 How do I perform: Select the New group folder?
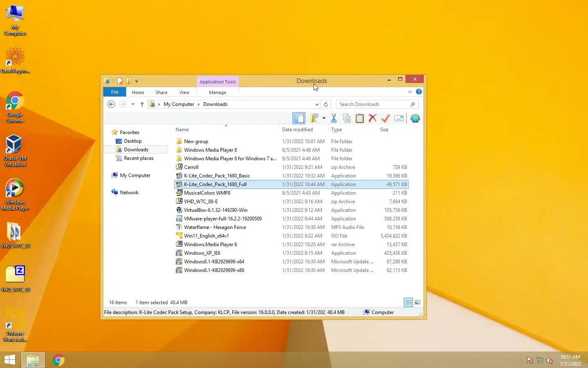click(196, 141)
